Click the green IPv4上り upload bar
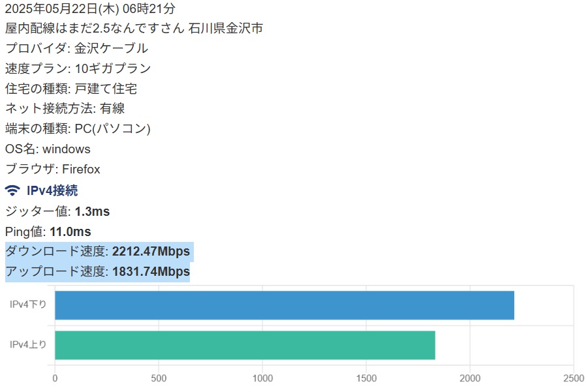This screenshot has width=588, height=386. [x=245, y=345]
